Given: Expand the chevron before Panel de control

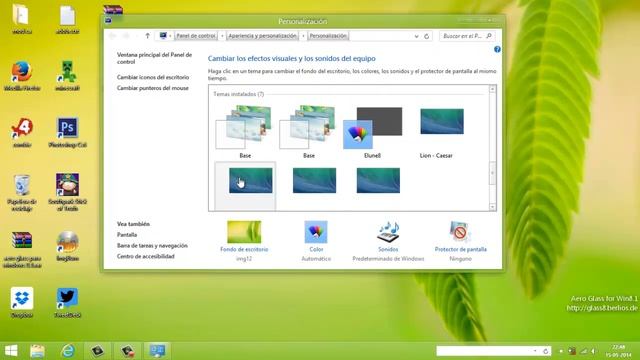Looking at the screenshot, I should (x=170, y=36).
